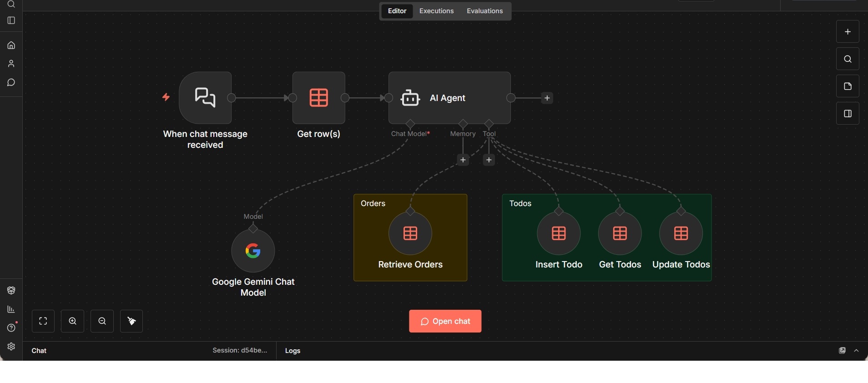Select the Insert Todo node
868x383 pixels.
pyautogui.click(x=559, y=233)
